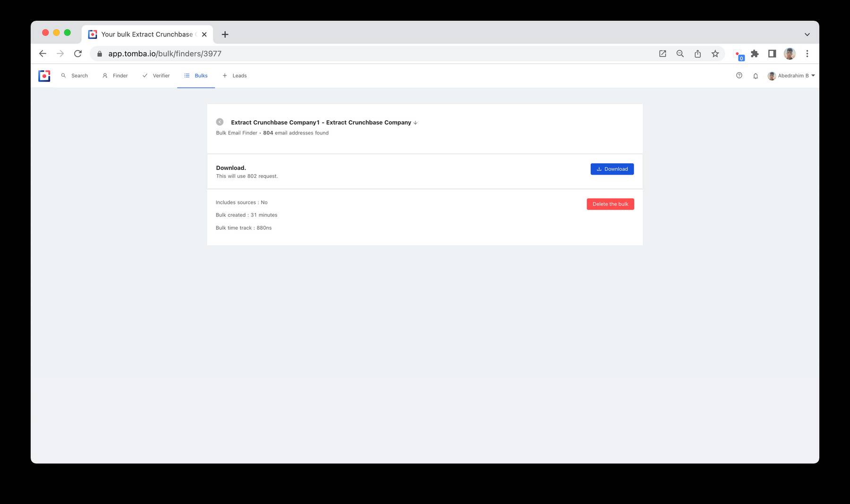850x504 pixels.
Task: Click the 804 email addresses found text
Action: click(x=296, y=133)
